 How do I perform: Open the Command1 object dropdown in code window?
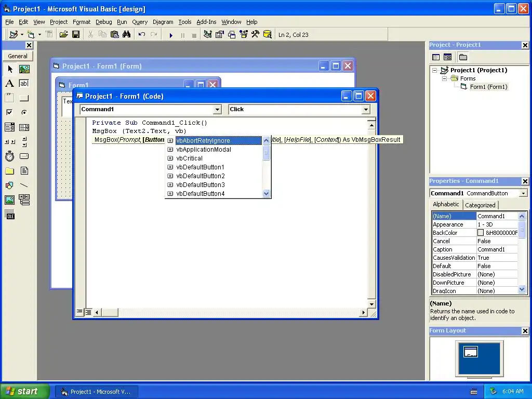[217, 109]
